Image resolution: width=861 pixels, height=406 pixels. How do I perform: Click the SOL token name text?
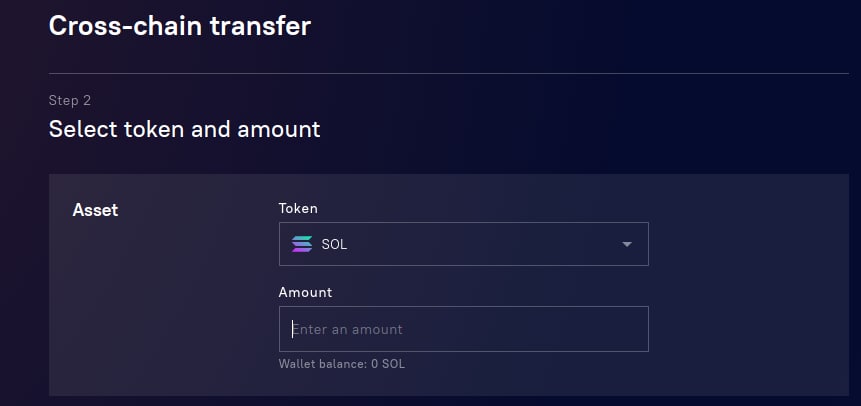[x=334, y=244]
